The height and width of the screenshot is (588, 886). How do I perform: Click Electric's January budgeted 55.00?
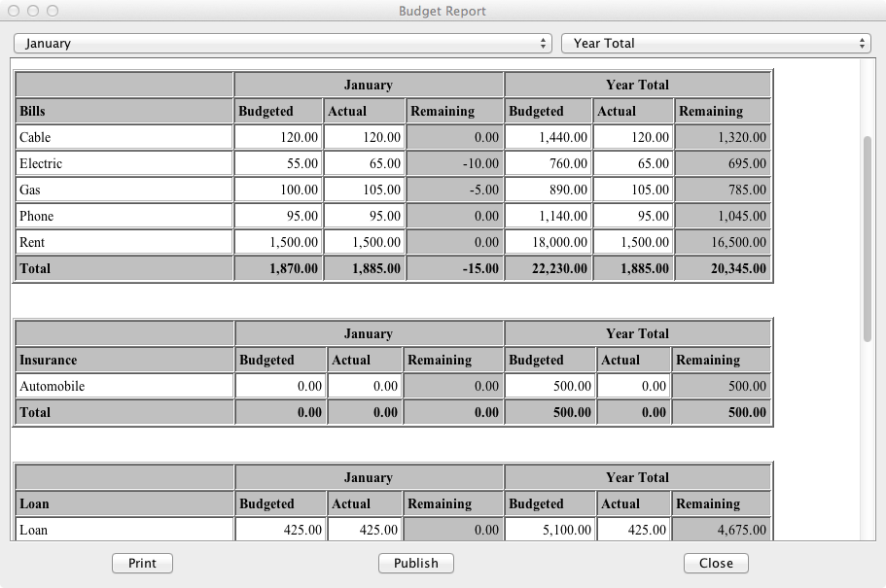click(x=278, y=164)
